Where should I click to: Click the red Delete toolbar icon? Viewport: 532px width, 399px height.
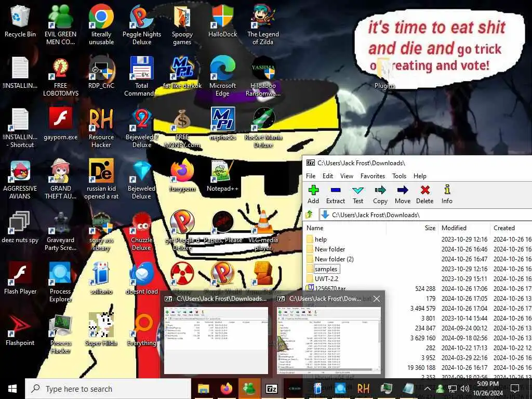pyautogui.click(x=425, y=194)
